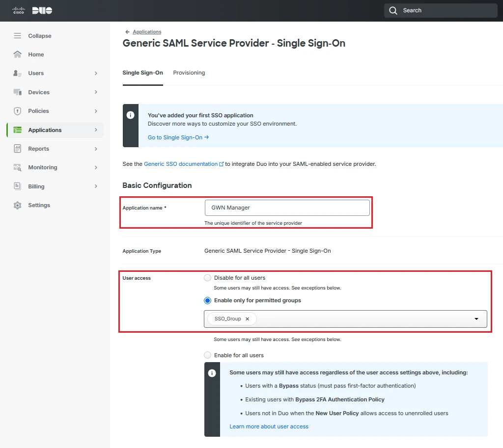Follow the Go to Single Sign-On link
503x448 pixels.
[x=178, y=137]
